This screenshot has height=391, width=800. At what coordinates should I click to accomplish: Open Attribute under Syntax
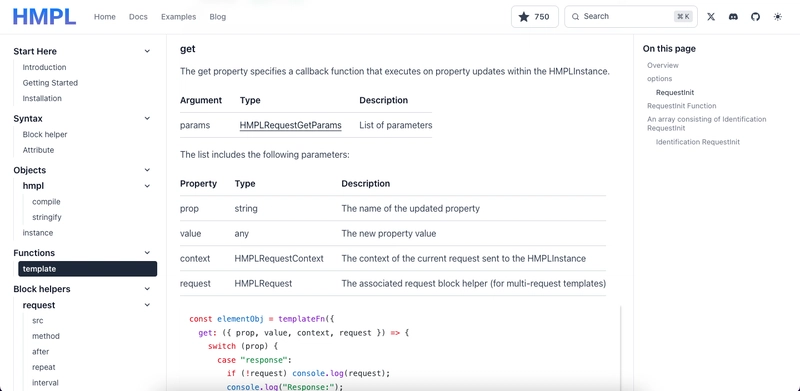point(38,150)
